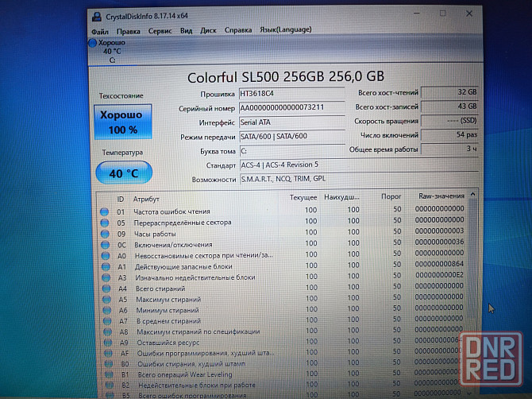Select the C: drive status indicator
Image resolution: width=532 pixels, height=399 pixels.
pos(107,52)
